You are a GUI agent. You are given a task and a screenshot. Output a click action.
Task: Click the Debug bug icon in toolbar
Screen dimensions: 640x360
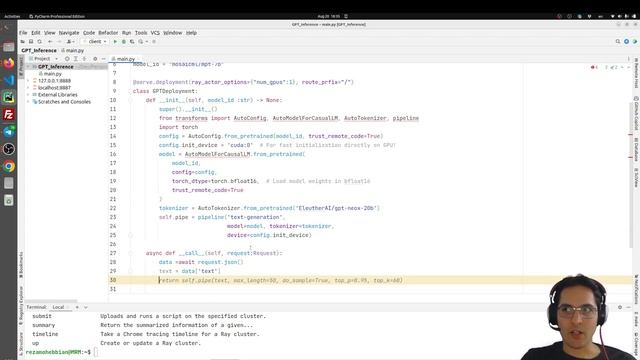pos(124,42)
